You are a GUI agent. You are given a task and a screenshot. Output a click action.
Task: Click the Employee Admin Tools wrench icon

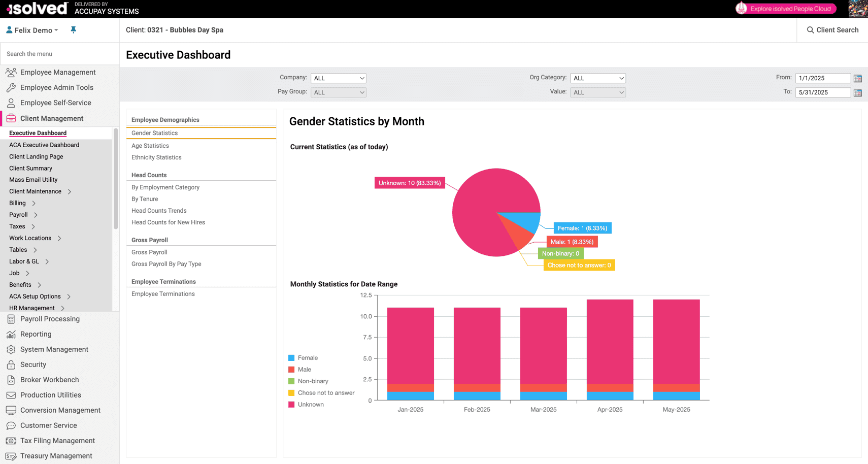11,88
